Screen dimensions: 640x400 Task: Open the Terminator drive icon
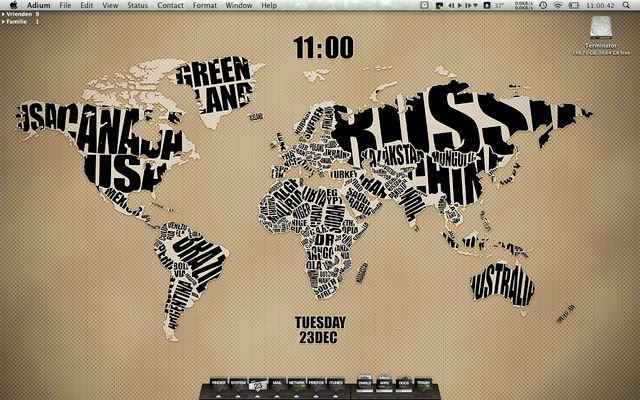pyautogui.click(x=601, y=28)
